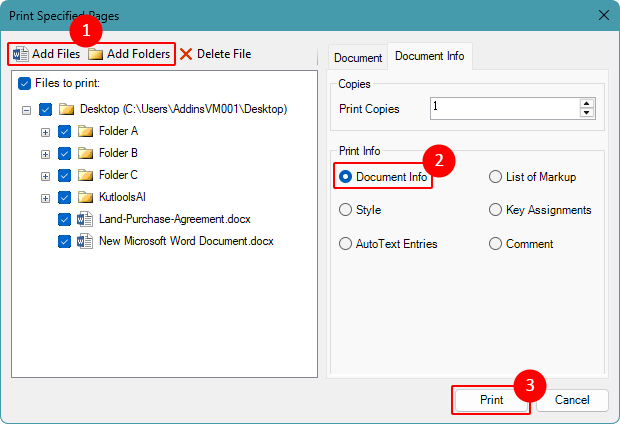This screenshot has width=620, height=424.
Task: Expand the KutoolsAI tree node
Action: point(45,198)
